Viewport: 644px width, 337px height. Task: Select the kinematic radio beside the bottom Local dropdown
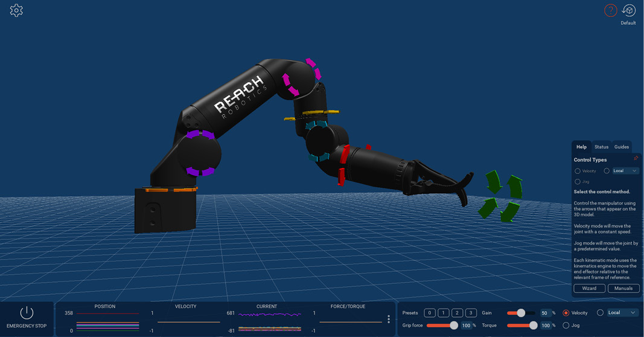[600, 313]
